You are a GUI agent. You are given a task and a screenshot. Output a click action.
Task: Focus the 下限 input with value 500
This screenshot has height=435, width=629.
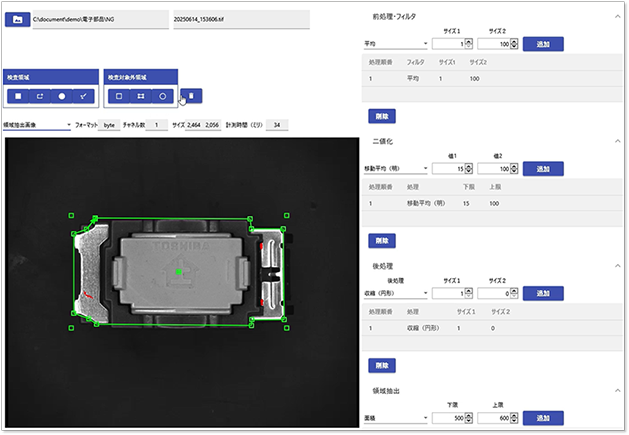click(448, 418)
